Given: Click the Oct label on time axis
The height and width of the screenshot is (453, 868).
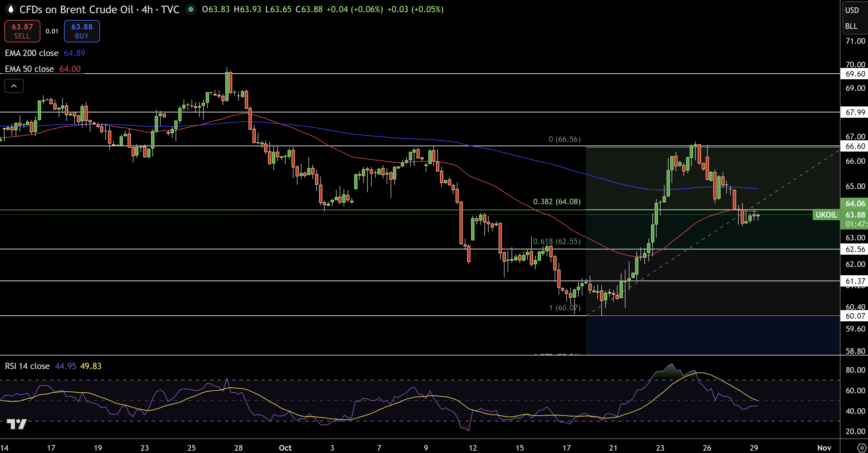Looking at the screenshot, I should pos(285,448).
